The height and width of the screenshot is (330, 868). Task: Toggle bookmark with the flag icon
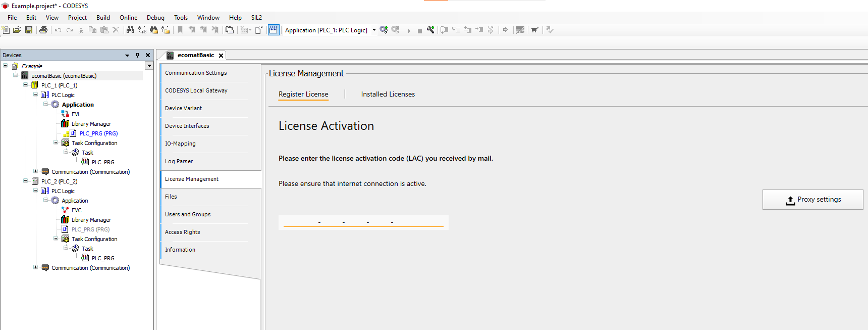[x=180, y=30]
